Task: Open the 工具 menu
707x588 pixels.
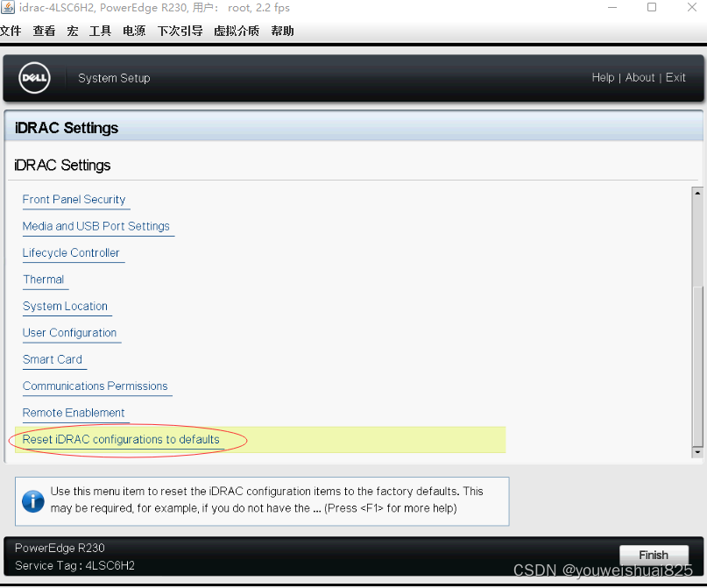Action: tap(100, 32)
